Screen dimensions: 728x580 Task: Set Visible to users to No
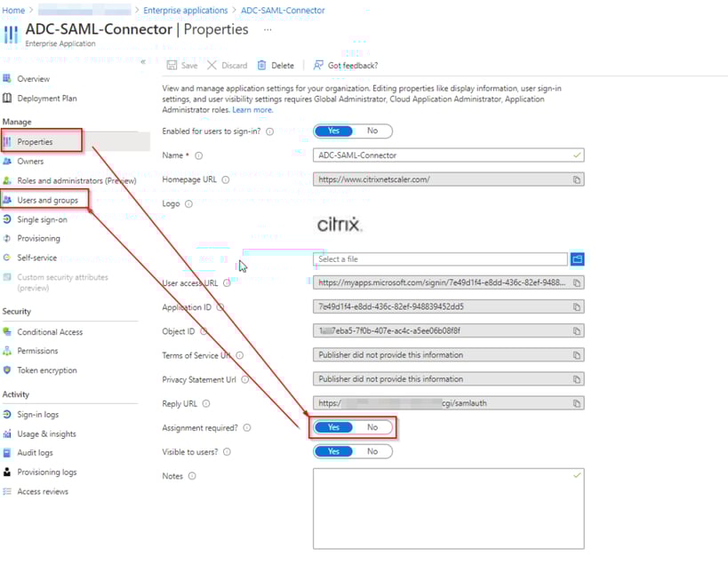point(372,451)
